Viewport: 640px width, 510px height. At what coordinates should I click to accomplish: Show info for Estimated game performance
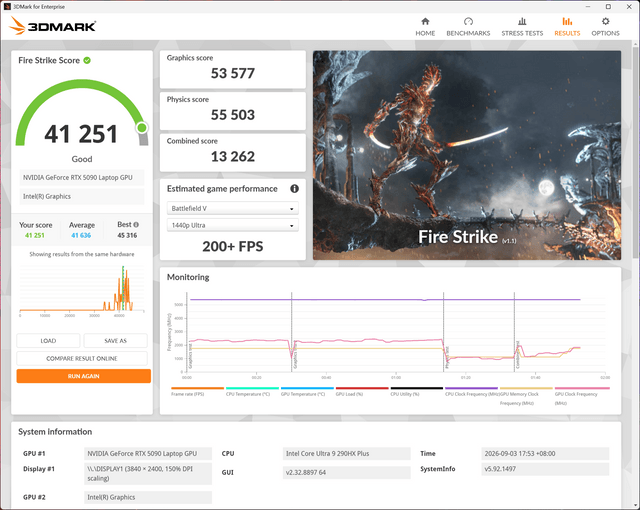tap(294, 188)
